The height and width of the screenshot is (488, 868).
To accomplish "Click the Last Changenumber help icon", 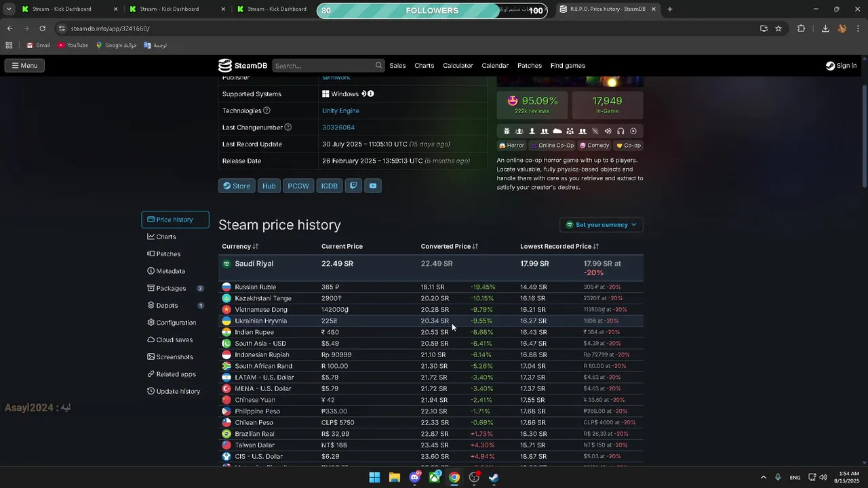I will click(x=288, y=127).
